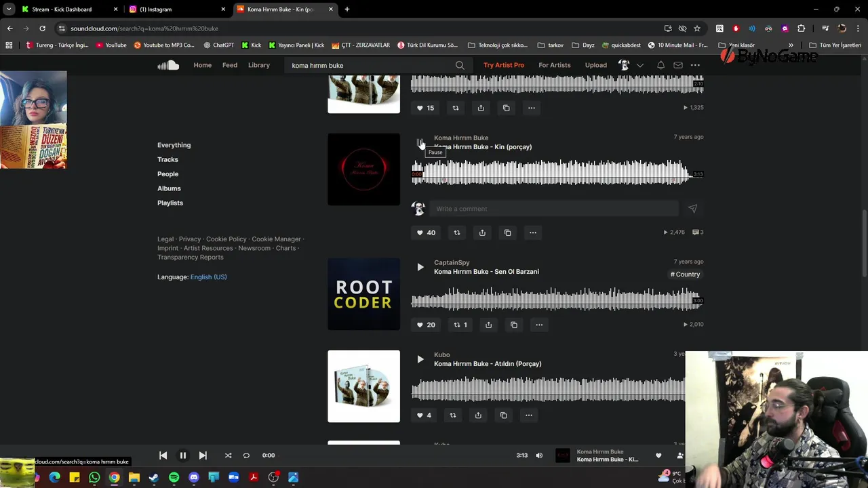Change language English (US) link
The image size is (868, 488).
click(209, 277)
